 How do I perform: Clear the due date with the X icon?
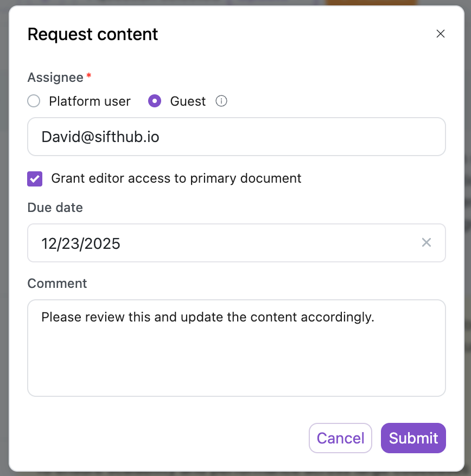coord(427,242)
